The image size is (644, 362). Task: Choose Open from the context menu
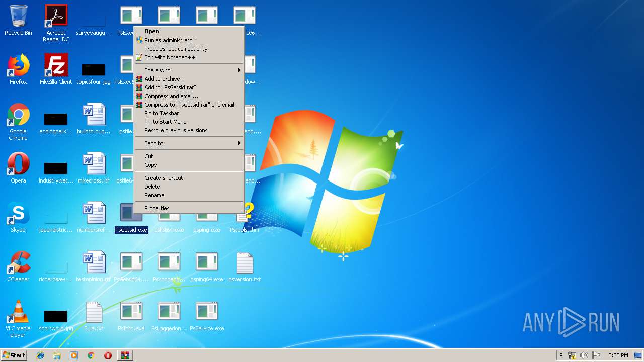pos(189,31)
